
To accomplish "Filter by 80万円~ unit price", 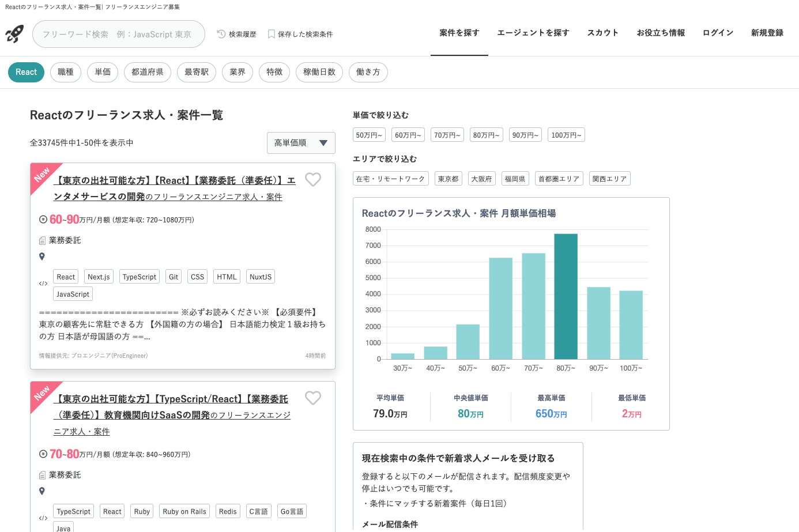I will click(x=486, y=135).
